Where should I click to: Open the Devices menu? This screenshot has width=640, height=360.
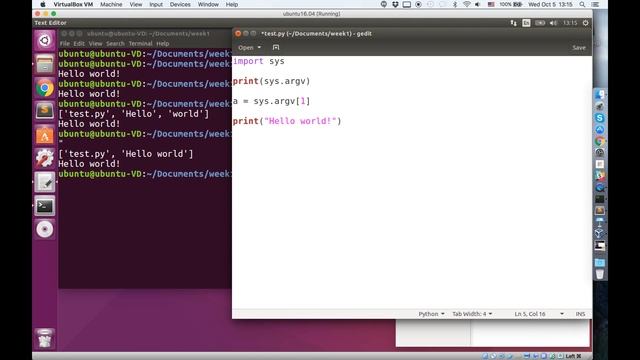point(180,4)
